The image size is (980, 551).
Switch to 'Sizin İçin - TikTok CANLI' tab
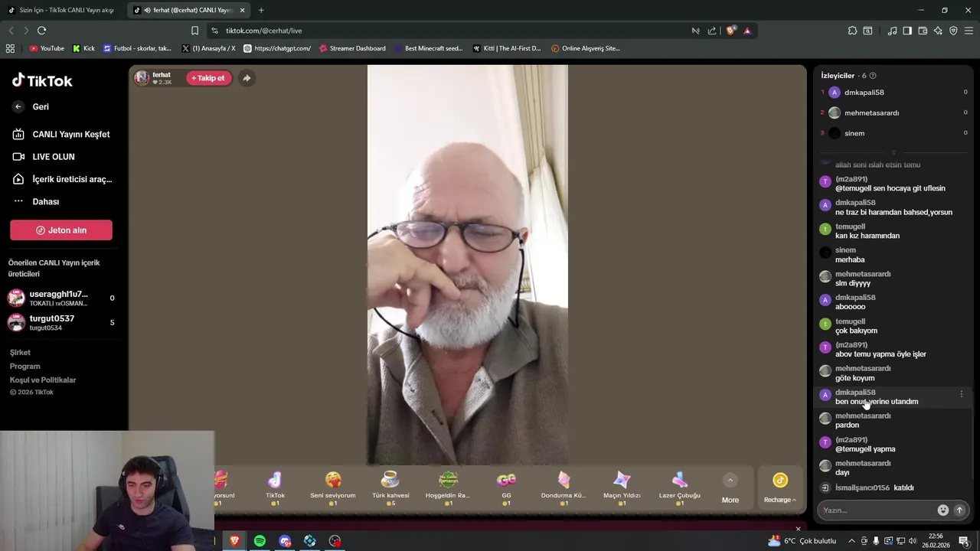coord(61,10)
